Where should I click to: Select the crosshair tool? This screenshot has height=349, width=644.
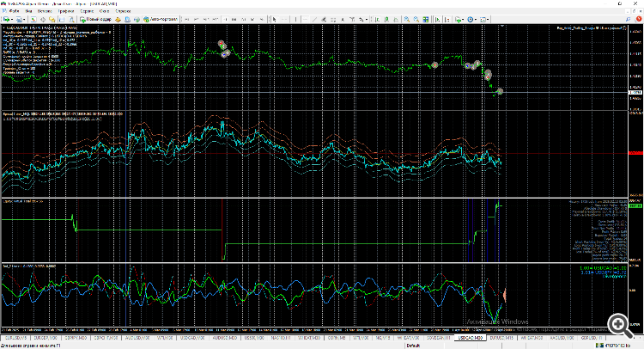[284, 19]
